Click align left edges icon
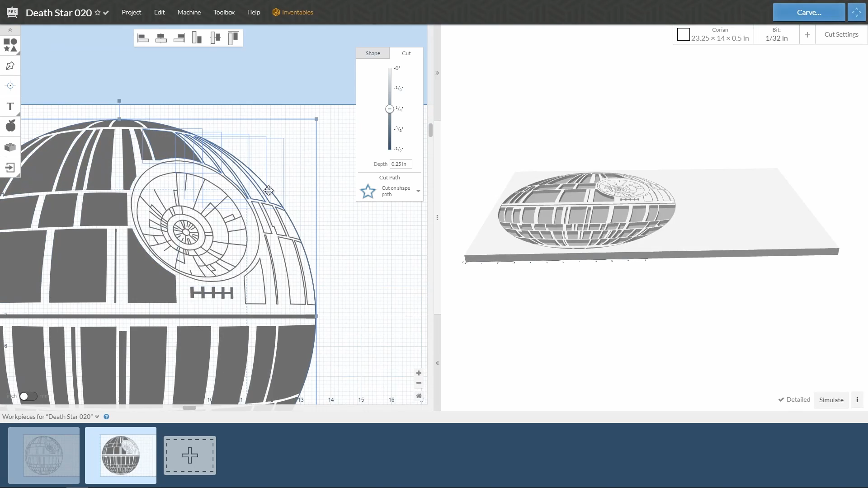868x488 pixels. click(x=143, y=38)
